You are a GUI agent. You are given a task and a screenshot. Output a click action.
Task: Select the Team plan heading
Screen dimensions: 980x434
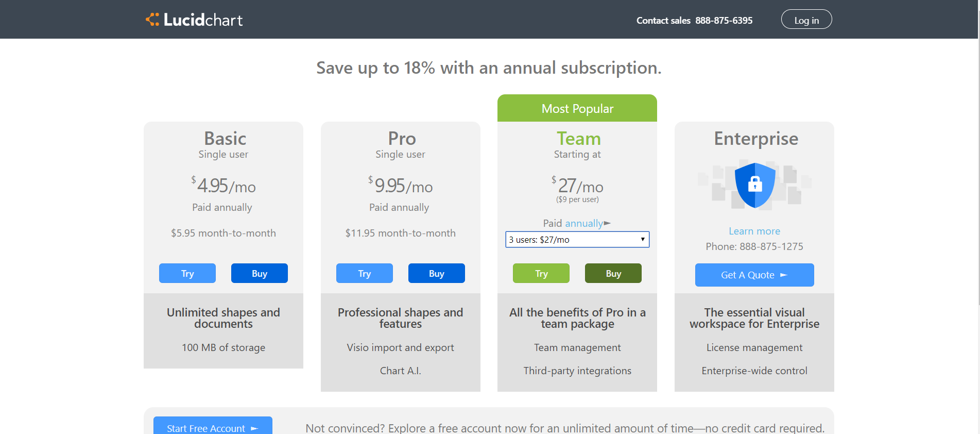[x=578, y=139]
